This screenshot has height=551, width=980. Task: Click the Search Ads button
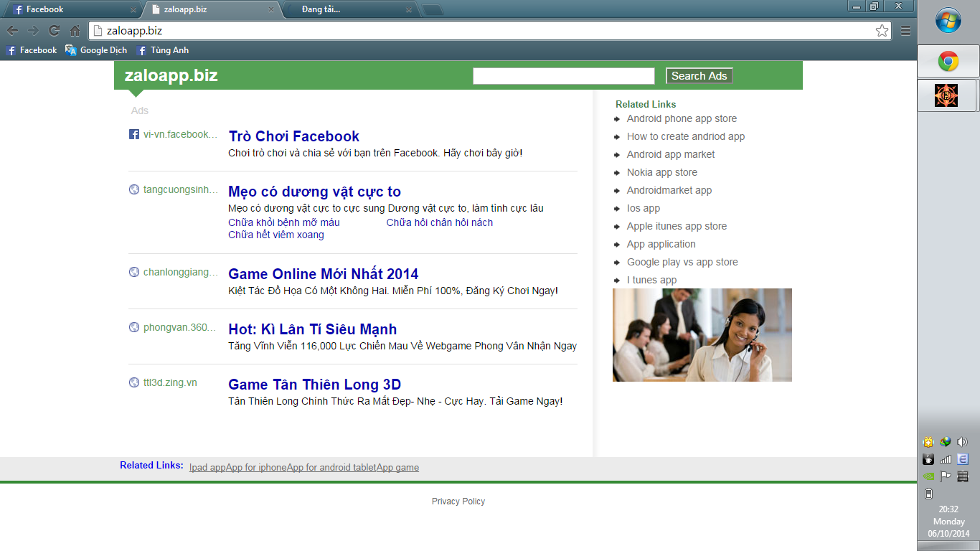tap(699, 76)
